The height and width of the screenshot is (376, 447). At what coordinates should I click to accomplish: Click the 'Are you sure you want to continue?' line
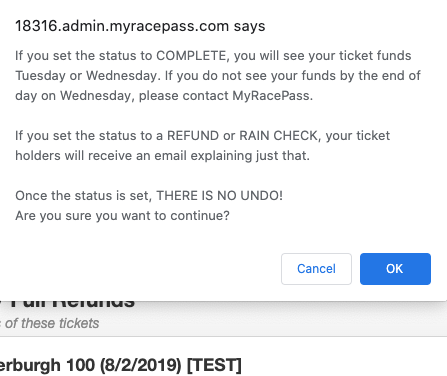click(122, 216)
